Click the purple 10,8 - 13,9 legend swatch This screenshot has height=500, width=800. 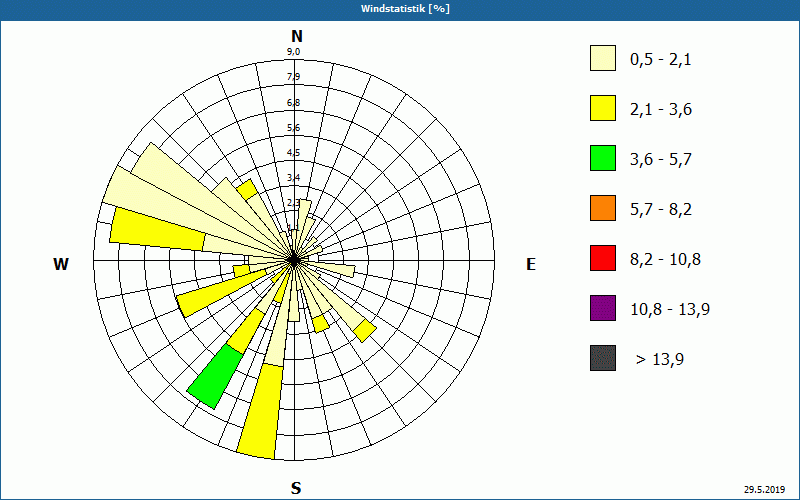coord(603,308)
